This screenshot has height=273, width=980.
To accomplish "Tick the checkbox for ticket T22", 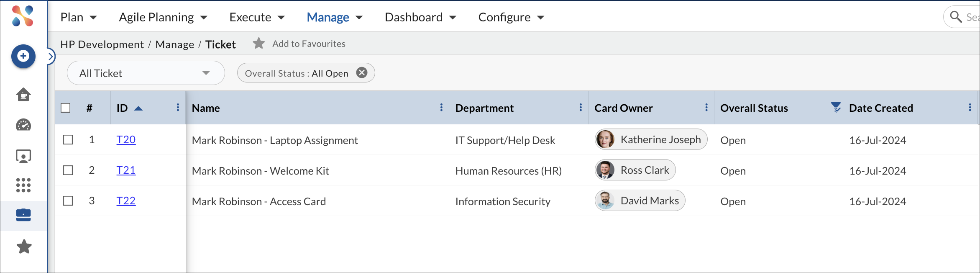I will tap(68, 201).
